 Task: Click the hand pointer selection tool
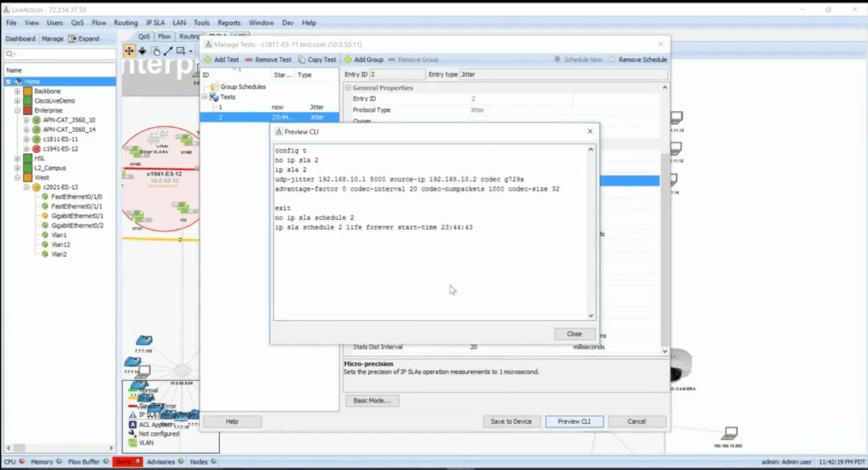point(156,51)
